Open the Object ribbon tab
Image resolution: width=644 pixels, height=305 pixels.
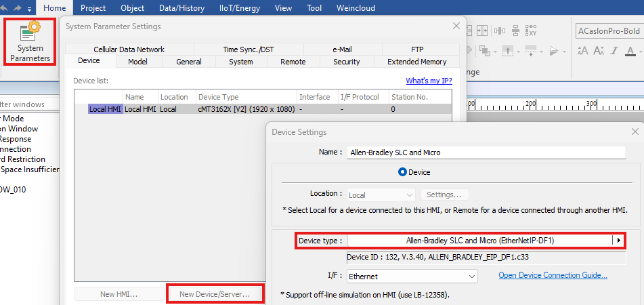[133, 8]
